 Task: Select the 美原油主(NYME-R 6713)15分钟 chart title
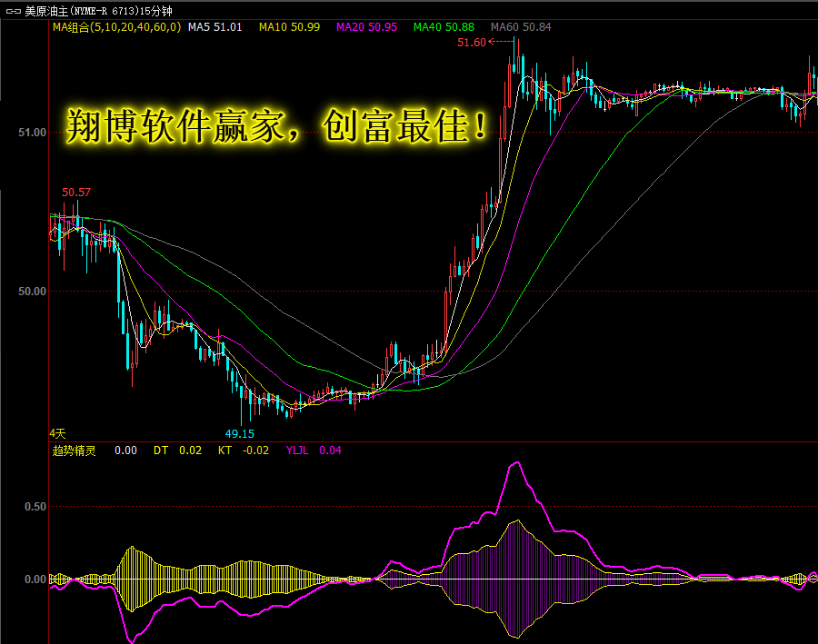click(98, 11)
